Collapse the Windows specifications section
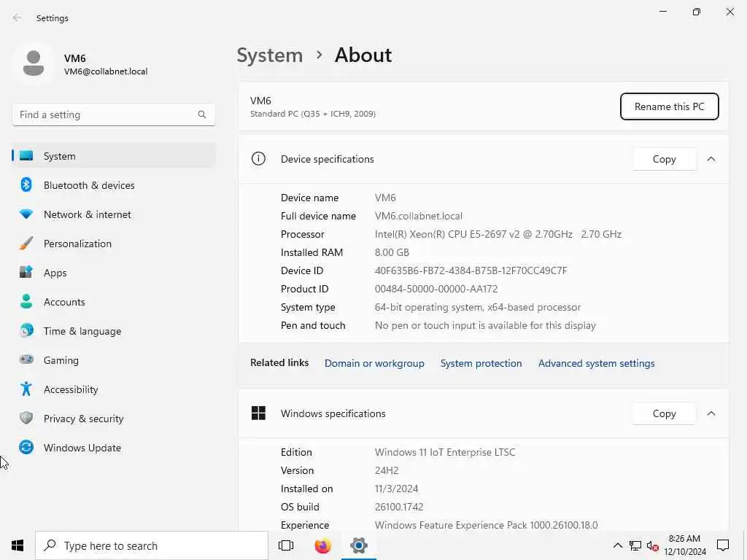The width and height of the screenshot is (747, 560). coord(711,413)
